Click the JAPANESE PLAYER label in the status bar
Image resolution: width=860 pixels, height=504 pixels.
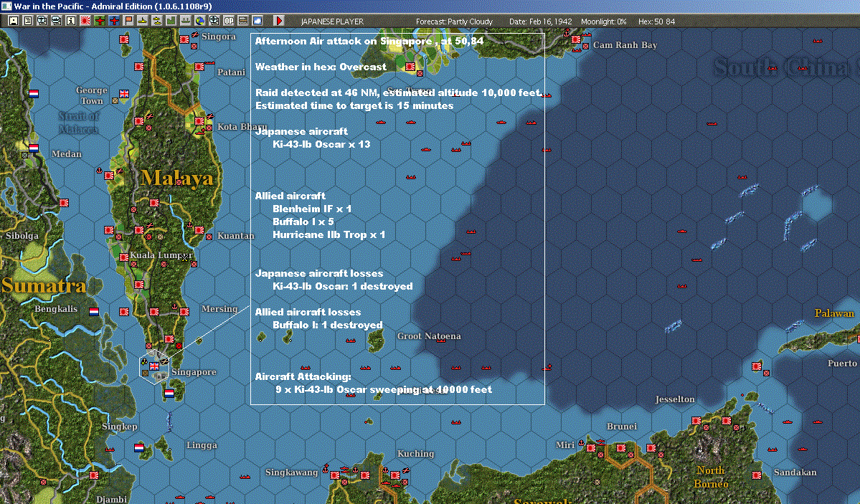332,22
